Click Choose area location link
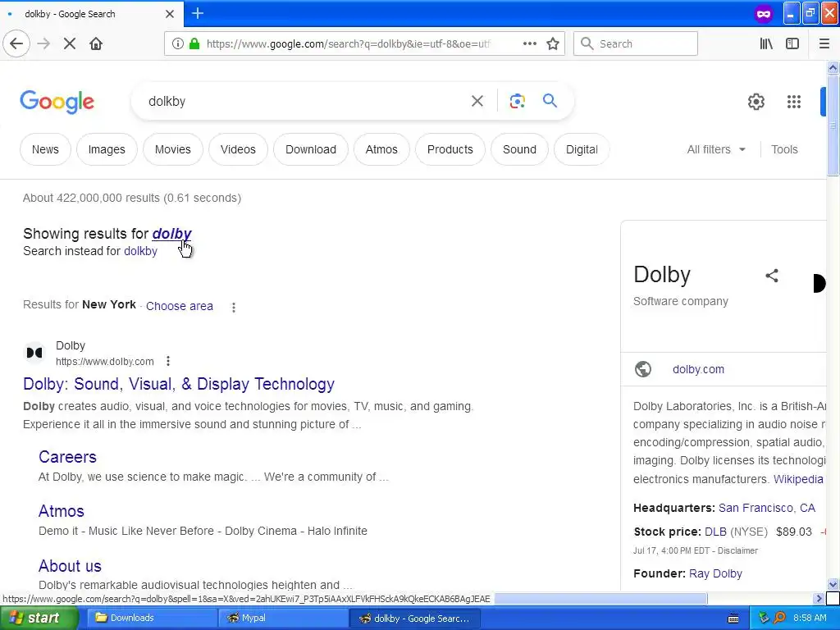This screenshot has height=630, width=840. pyautogui.click(x=180, y=306)
